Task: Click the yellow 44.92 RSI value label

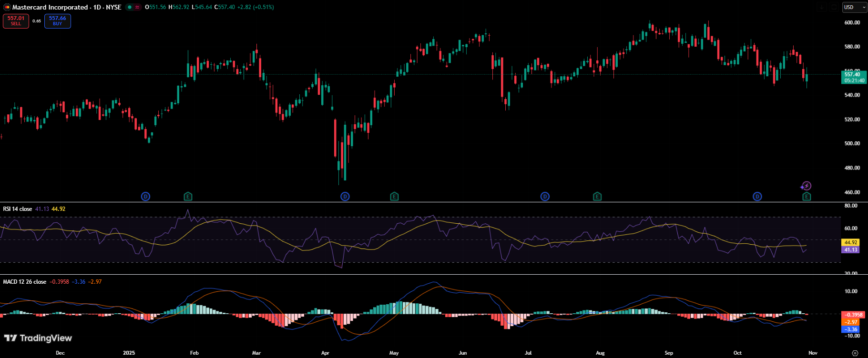Action: (851, 242)
